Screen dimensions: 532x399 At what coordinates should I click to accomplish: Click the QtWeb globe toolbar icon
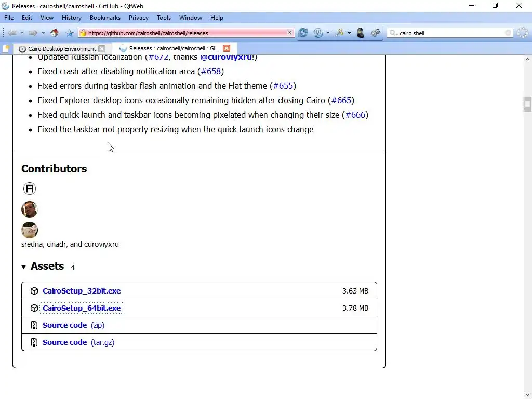point(318,33)
